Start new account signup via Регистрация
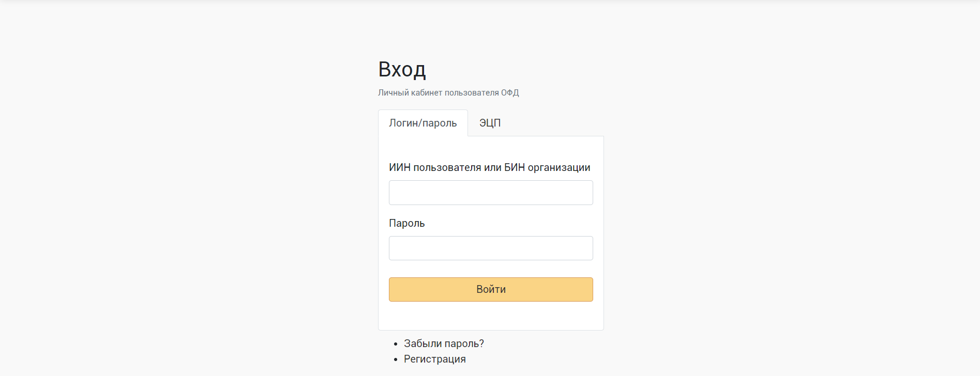980x376 pixels. point(434,359)
